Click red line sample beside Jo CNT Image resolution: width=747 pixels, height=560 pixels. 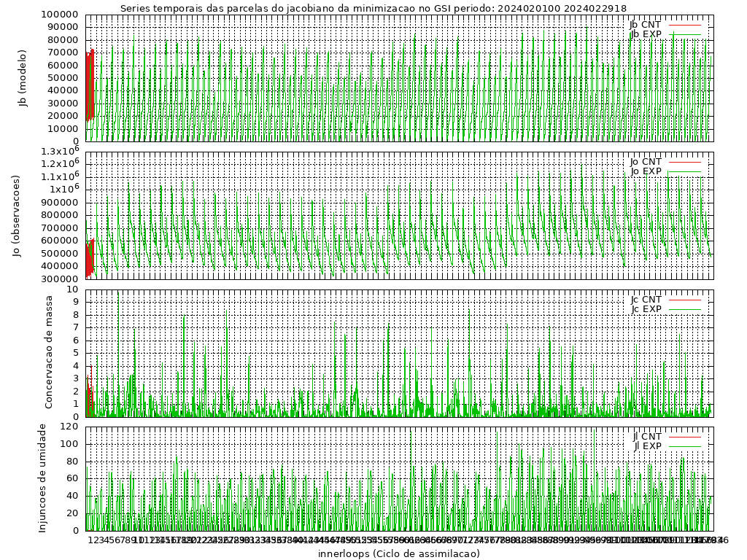tap(685, 161)
